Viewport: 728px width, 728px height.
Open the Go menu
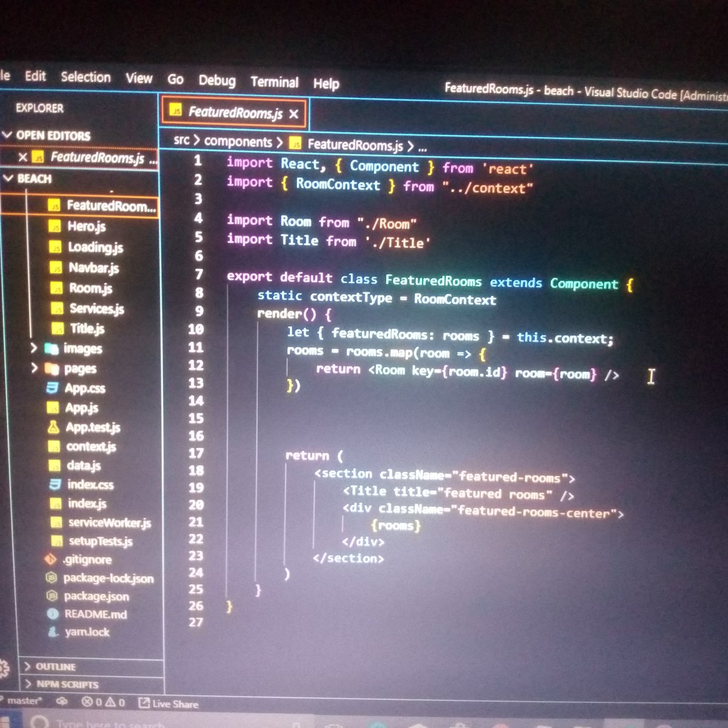point(175,79)
